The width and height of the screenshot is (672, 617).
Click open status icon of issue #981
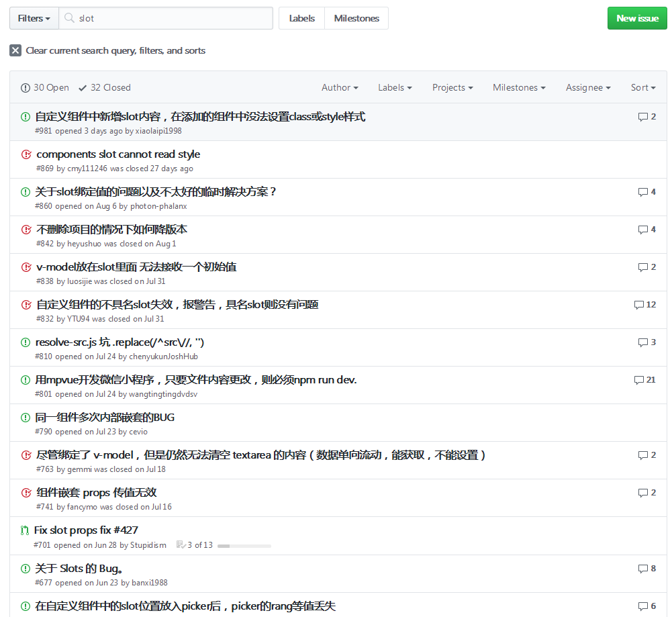[26, 117]
